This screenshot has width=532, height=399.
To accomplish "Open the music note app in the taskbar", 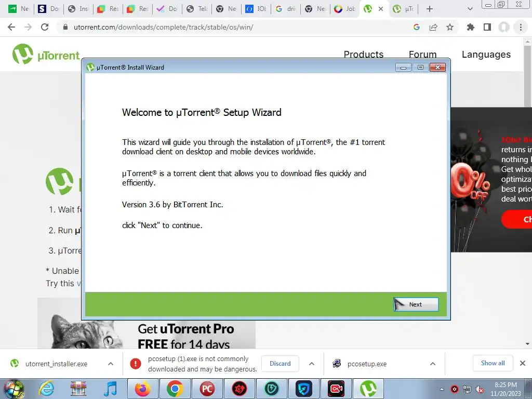I will (x=110, y=389).
